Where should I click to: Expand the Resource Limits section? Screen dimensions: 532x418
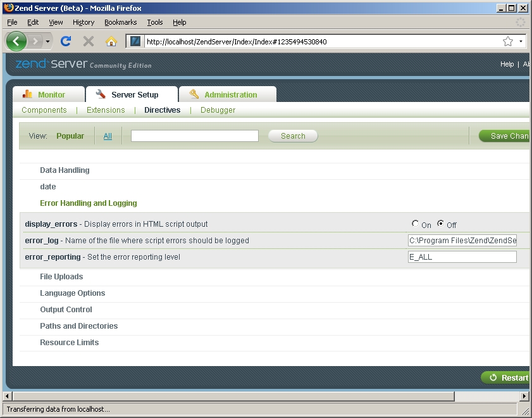pos(69,343)
